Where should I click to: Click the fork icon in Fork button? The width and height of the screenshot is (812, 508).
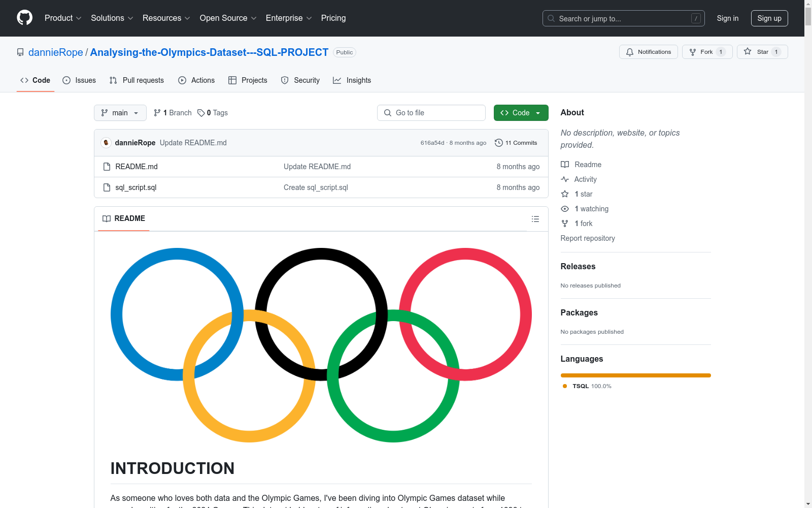point(693,52)
